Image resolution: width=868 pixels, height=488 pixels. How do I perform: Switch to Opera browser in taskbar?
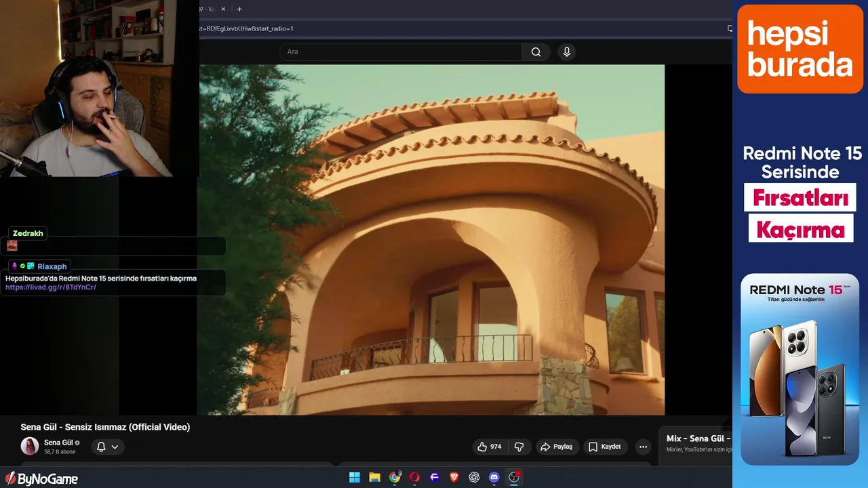point(414,477)
